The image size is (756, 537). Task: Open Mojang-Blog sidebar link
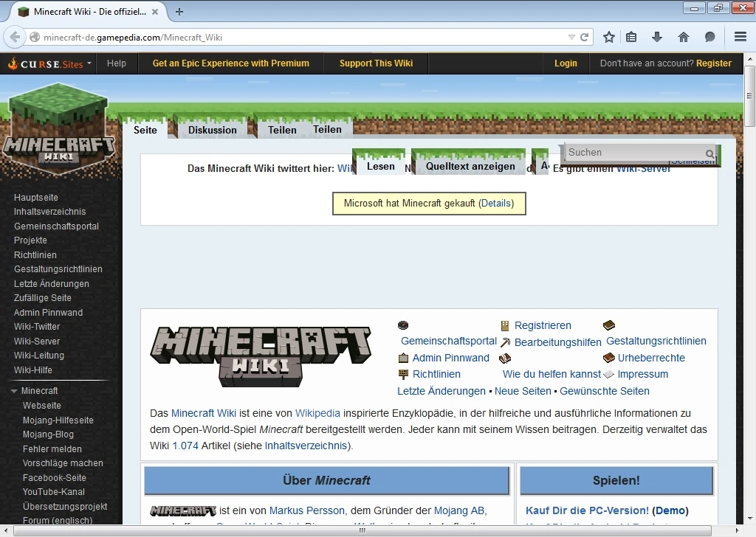[x=48, y=434]
